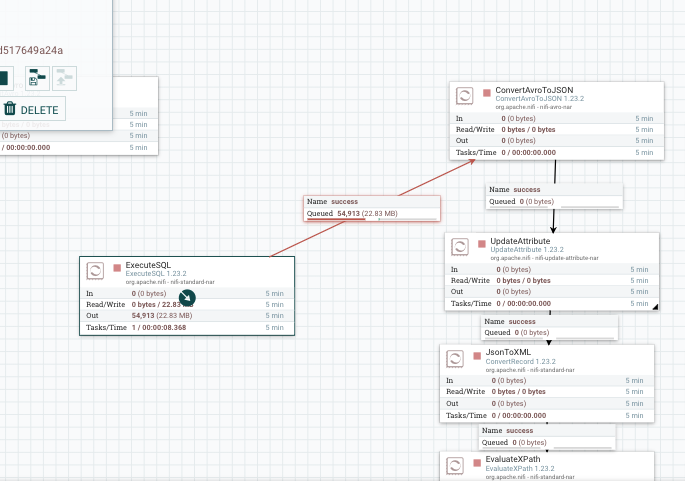
Task: Click the UpdateAttribute processor title
Action: coord(520,241)
